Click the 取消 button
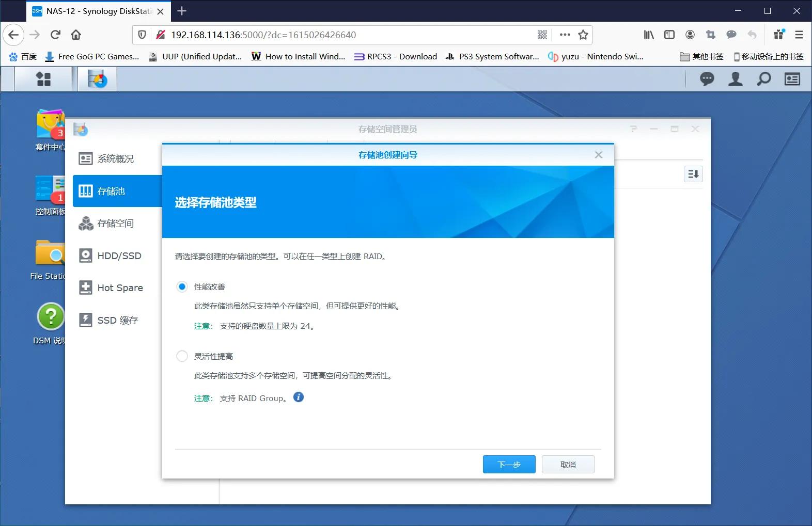The height and width of the screenshot is (526, 812). [x=568, y=465]
